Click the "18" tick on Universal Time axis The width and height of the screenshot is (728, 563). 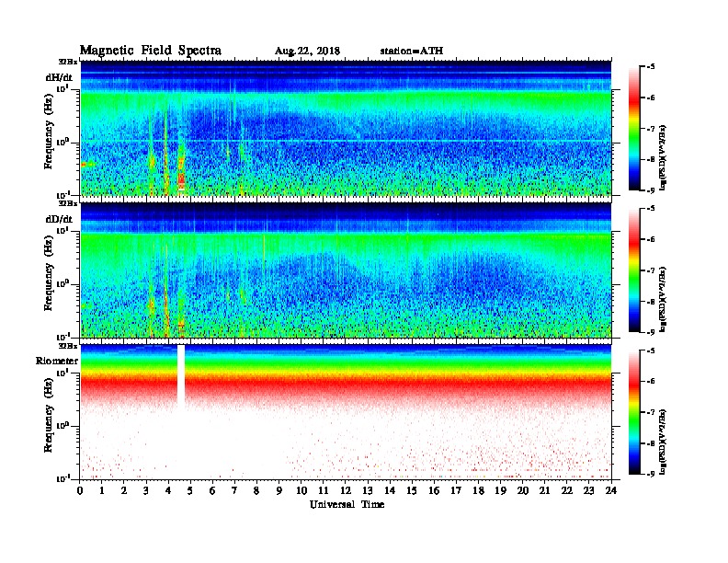[x=478, y=490]
